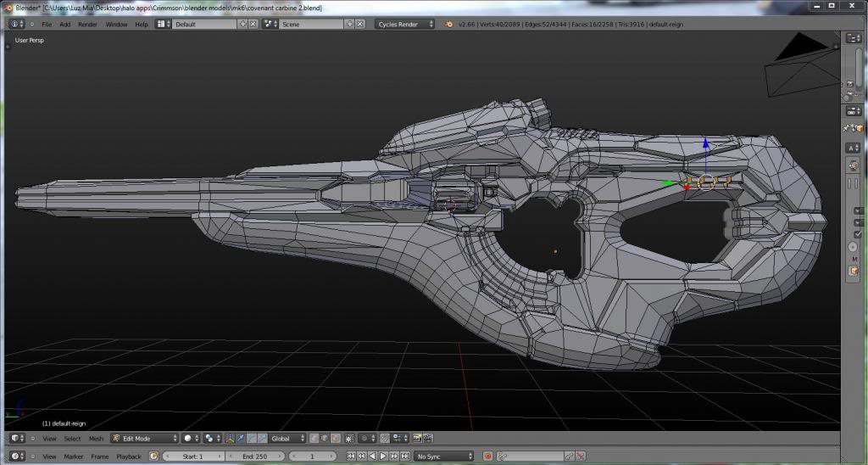Image resolution: width=868 pixels, height=465 pixels.
Task: Open the No Sync dropdown
Action: tap(444, 457)
